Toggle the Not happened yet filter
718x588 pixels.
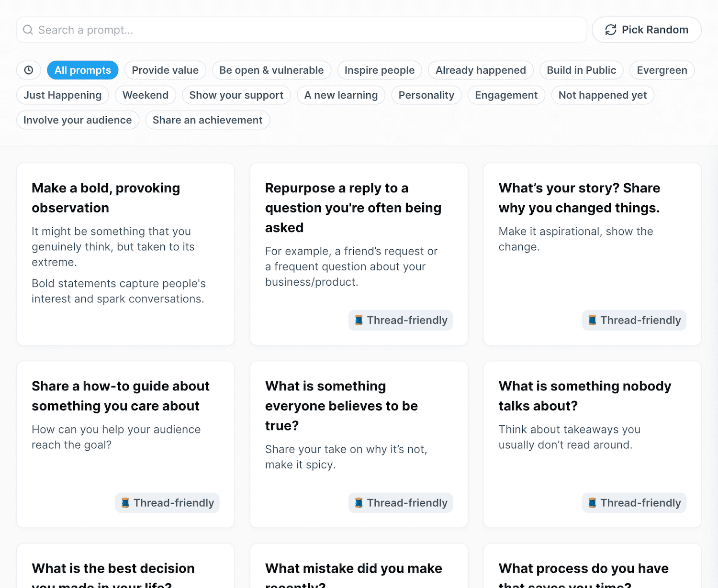pyautogui.click(x=603, y=95)
